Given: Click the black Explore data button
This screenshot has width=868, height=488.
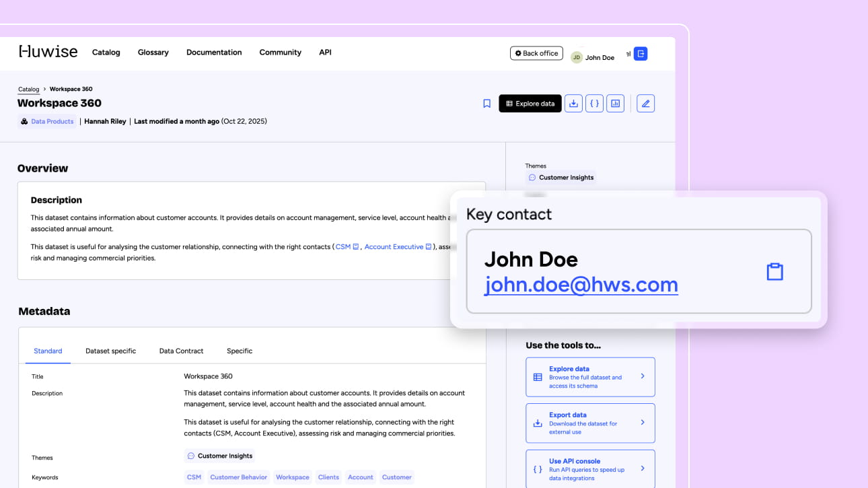Looking at the screenshot, I should click(x=530, y=104).
